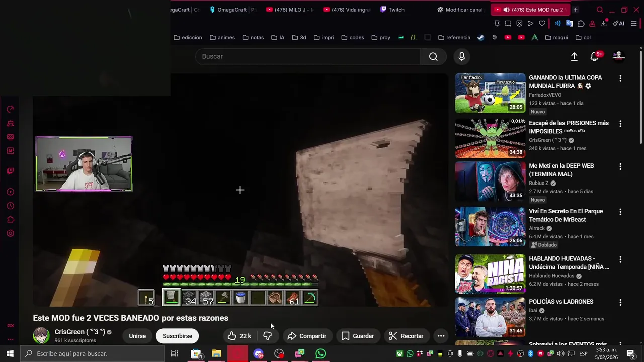
Task: Open YouTube notifications bell
Action: point(595,57)
